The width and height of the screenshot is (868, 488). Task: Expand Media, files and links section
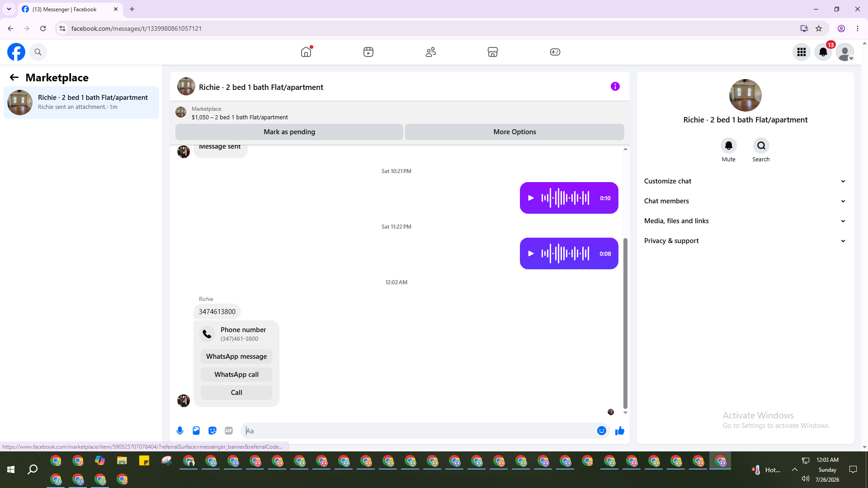[x=745, y=221]
